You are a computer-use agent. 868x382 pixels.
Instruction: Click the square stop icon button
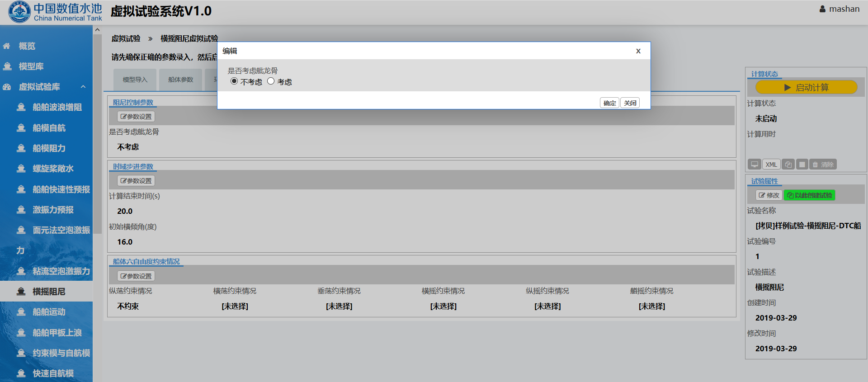click(802, 165)
